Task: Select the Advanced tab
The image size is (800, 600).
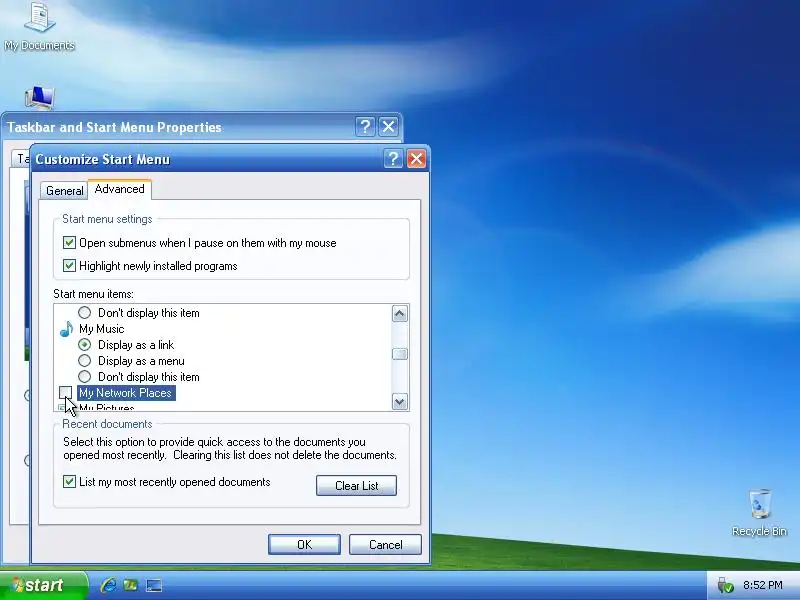Action: 119,189
